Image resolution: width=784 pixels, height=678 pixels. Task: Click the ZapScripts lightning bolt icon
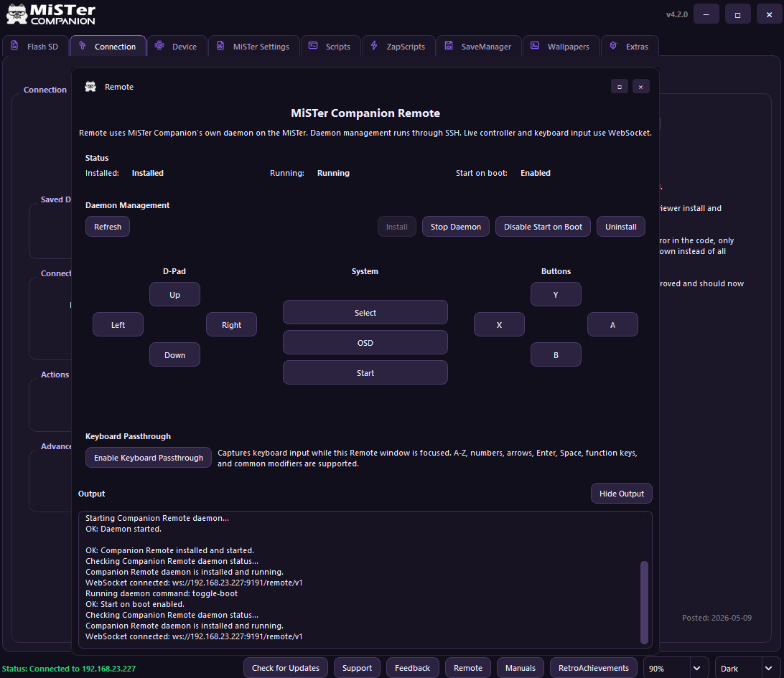click(374, 45)
